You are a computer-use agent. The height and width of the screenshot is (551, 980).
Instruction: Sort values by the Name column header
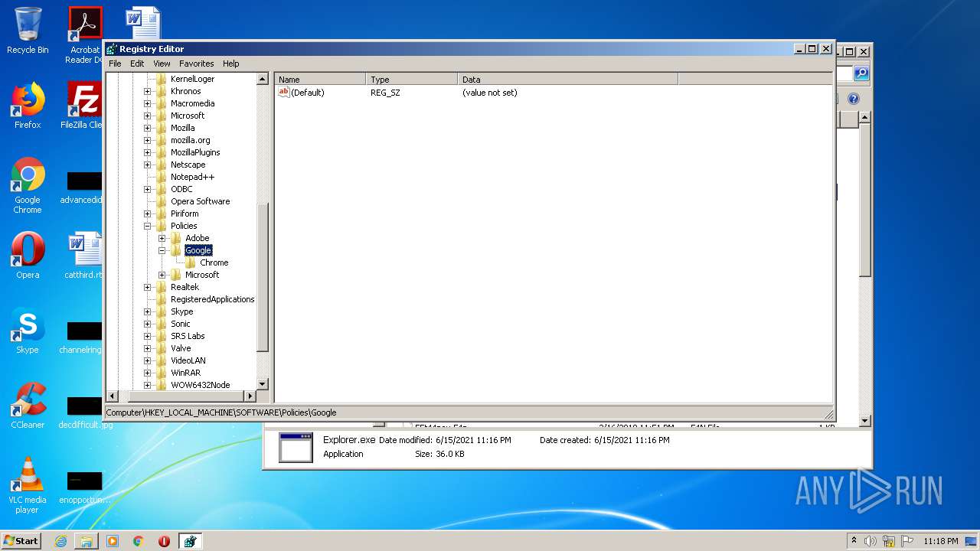coord(320,79)
